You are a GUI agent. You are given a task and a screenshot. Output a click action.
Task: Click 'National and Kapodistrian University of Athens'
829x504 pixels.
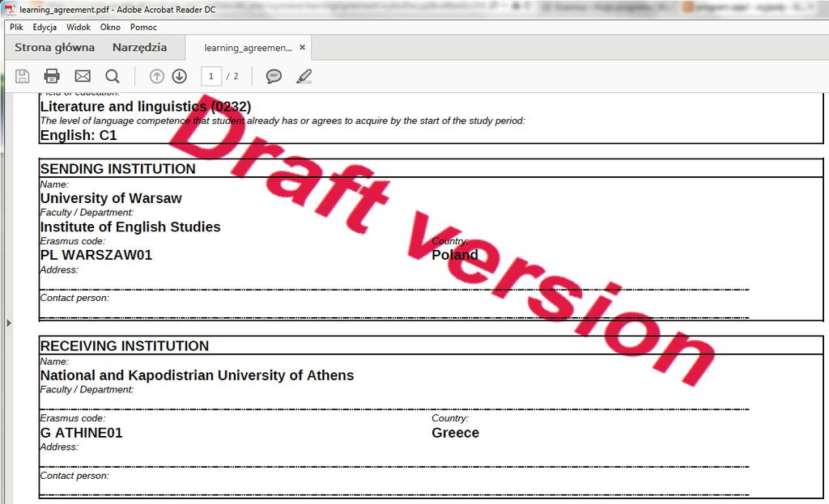(198, 375)
